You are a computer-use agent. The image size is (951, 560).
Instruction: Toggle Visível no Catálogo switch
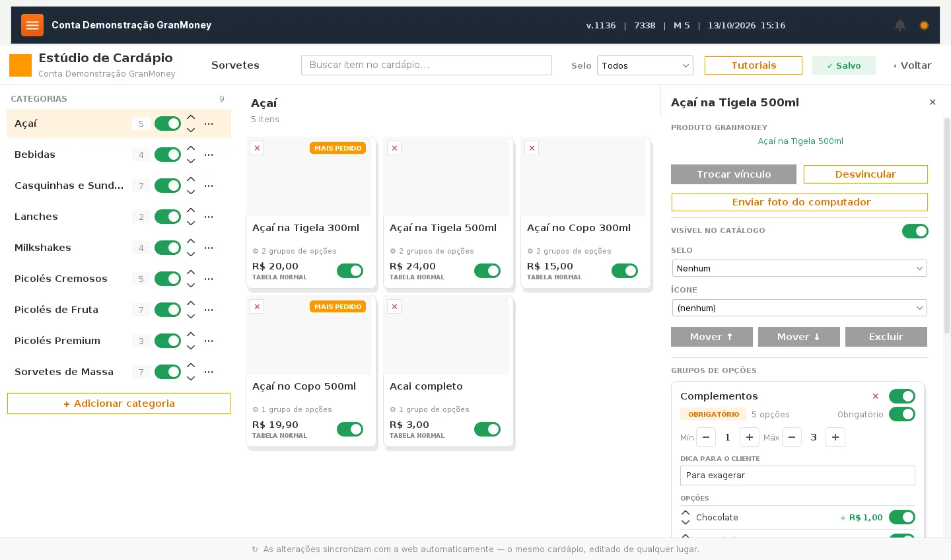click(x=915, y=231)
